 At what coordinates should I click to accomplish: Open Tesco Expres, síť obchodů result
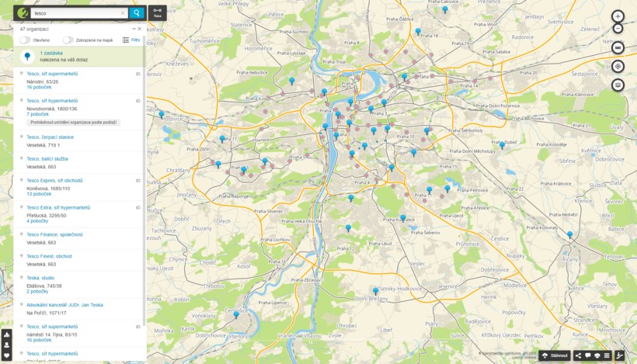(54, 181)
